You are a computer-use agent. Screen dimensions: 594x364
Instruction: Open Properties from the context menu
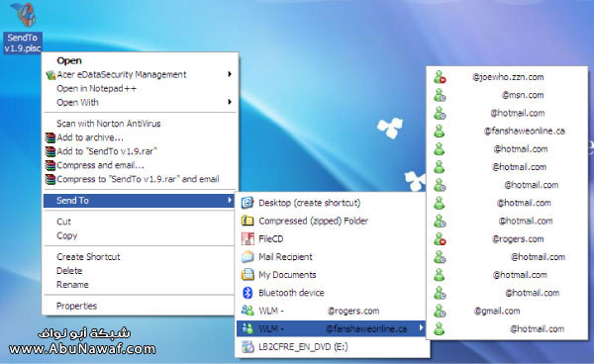(76, 306)
